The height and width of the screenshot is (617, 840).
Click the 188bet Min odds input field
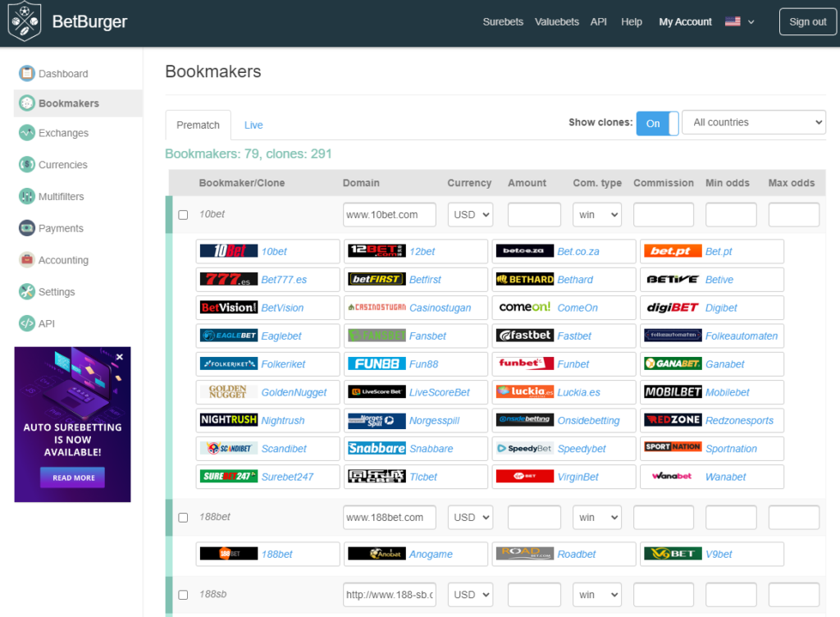click(x=731, y=518)
